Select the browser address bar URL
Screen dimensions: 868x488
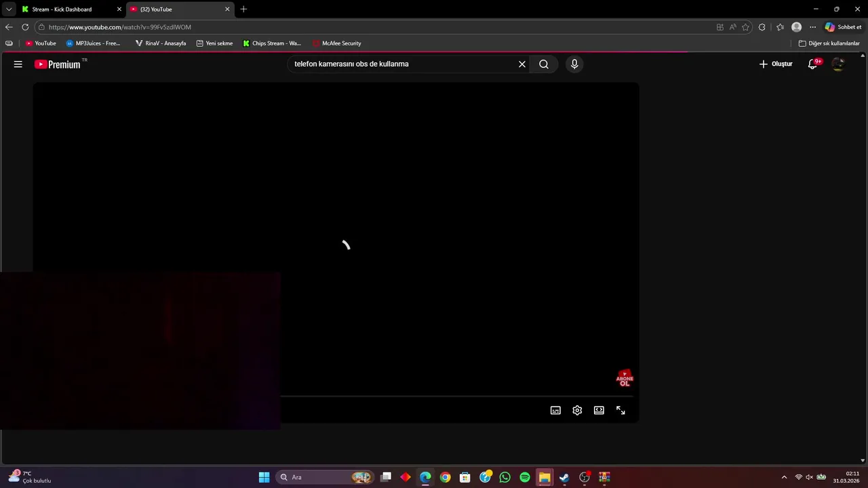click(x=120, y=27)
